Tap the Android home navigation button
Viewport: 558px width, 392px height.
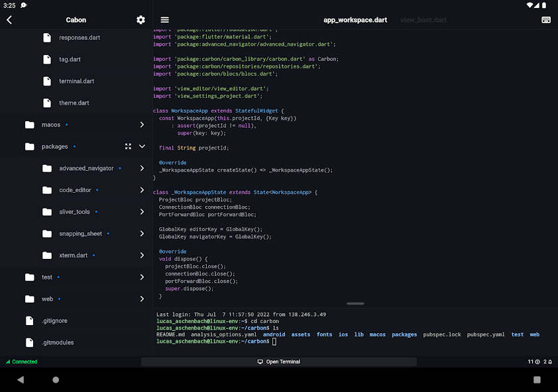pos(56,380)
